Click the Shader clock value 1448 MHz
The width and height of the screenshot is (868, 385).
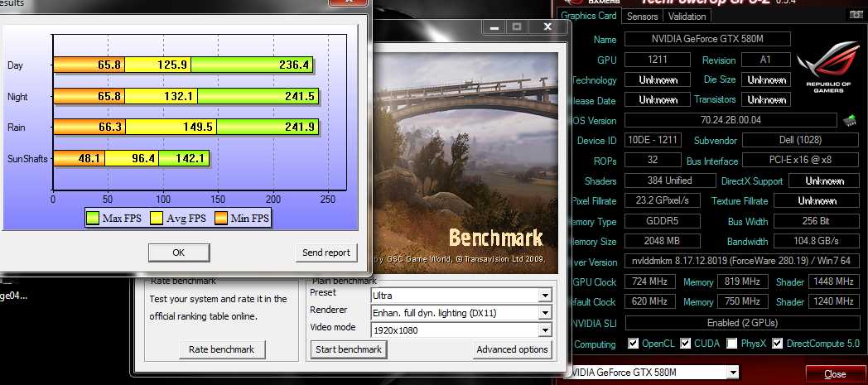pos(834,282)
